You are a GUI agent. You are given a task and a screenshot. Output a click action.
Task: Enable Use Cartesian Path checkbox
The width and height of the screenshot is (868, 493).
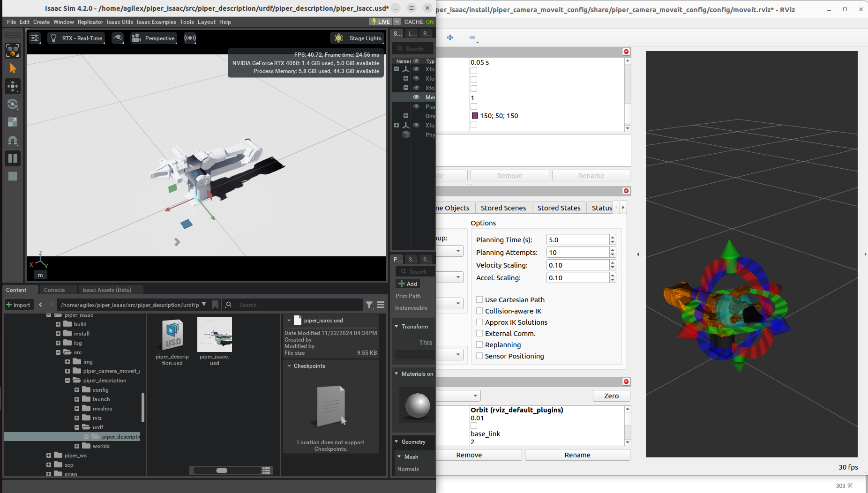point(479,300)
